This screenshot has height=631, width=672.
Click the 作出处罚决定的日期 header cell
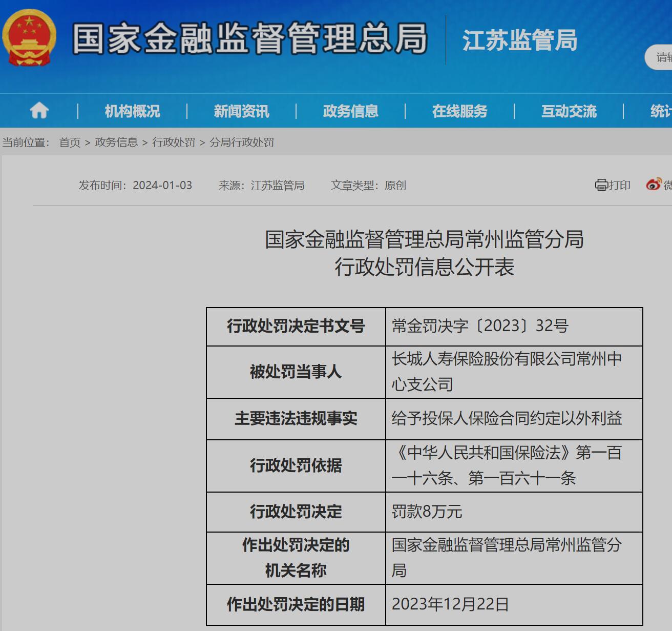click(x=296, y=604)
